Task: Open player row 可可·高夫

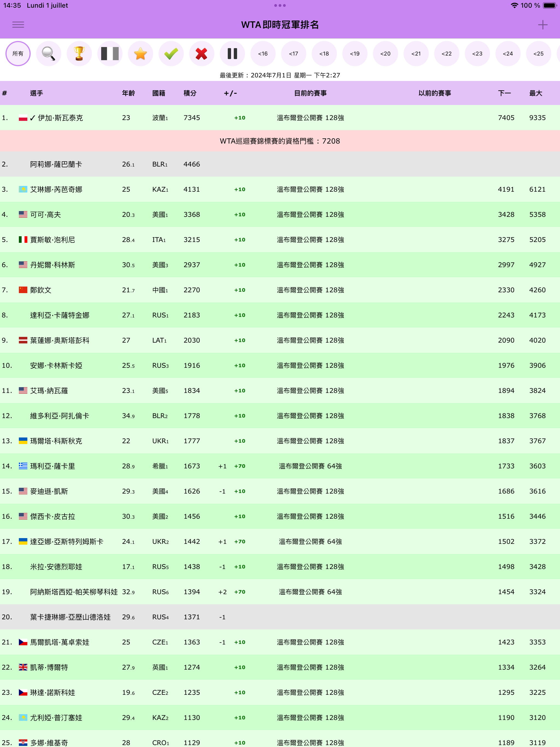Action: pyautogui.click(x=280, y=214)
